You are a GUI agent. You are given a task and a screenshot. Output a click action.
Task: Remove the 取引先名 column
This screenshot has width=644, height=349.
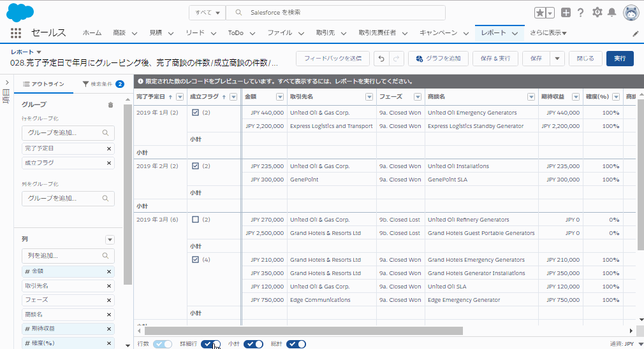coord(109,286)
